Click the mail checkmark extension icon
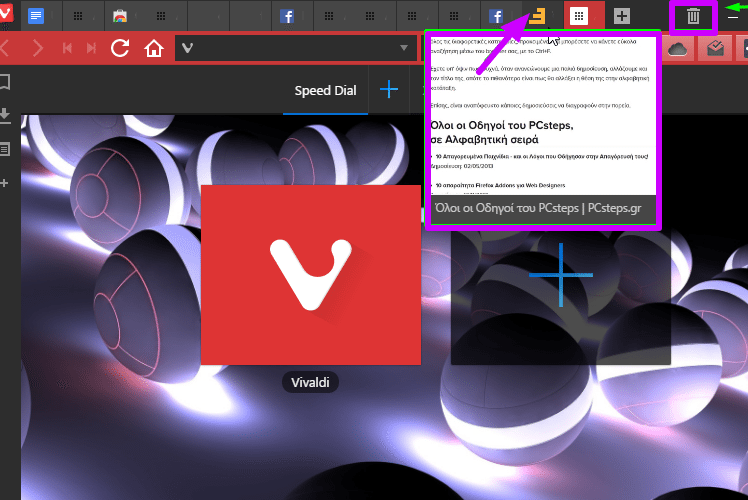 click(x=715, y=48)
